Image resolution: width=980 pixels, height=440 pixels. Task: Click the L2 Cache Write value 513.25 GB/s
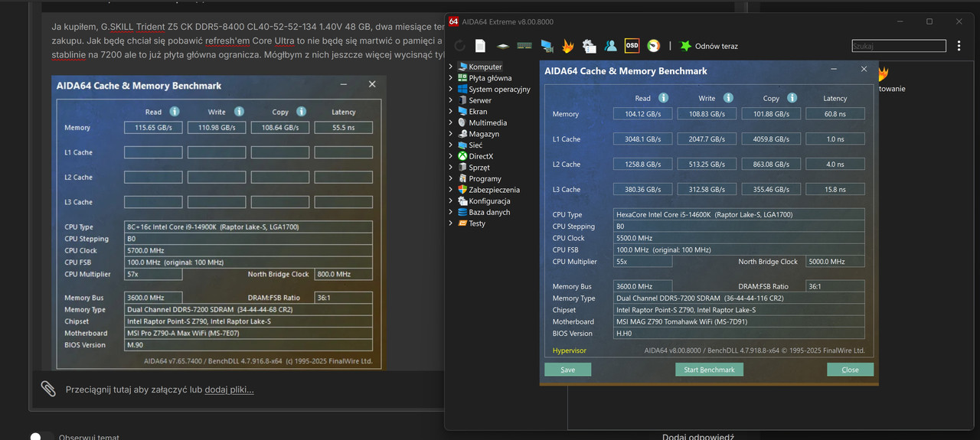click(x=707, y=165)
